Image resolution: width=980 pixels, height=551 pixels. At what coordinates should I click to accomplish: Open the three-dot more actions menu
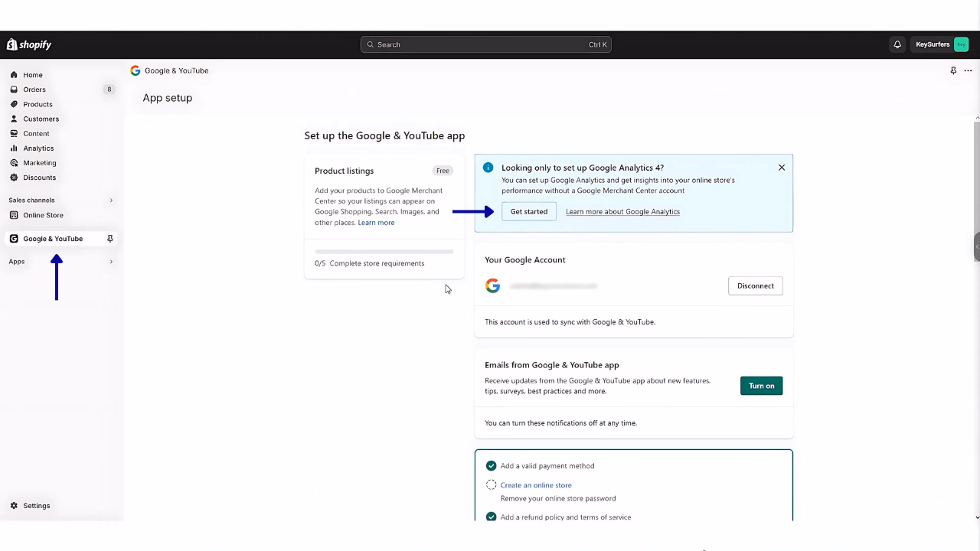coord(968,70)
